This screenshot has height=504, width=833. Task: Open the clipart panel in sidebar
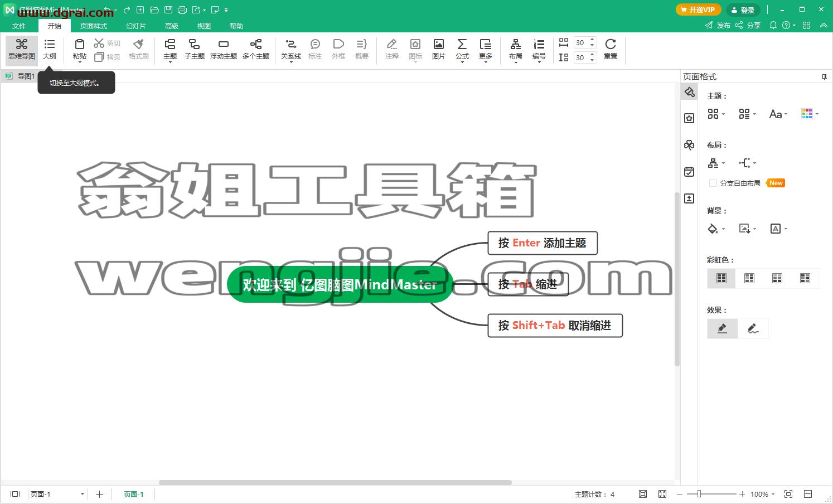(x=689, y=145)
